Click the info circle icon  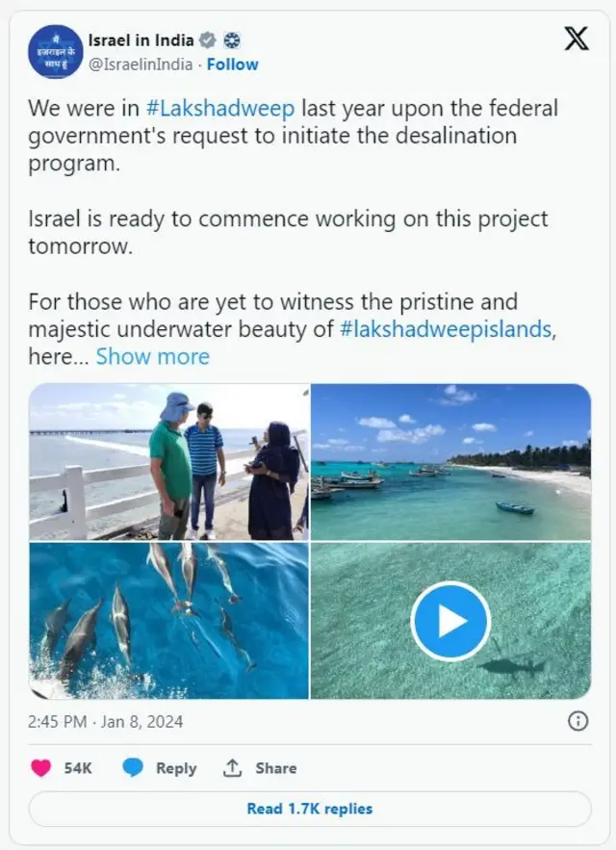click(x=577, y=721)
